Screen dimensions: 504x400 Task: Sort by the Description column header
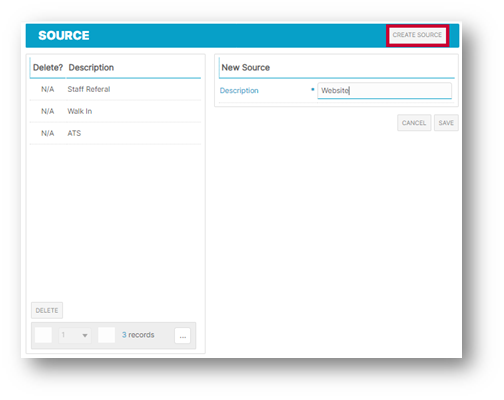pos(91,68)
